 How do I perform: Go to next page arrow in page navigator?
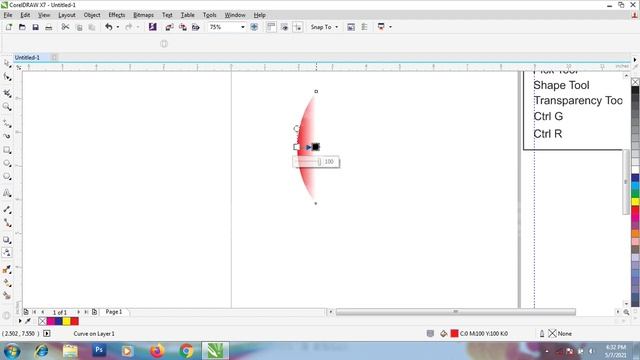tap(78, 312)
